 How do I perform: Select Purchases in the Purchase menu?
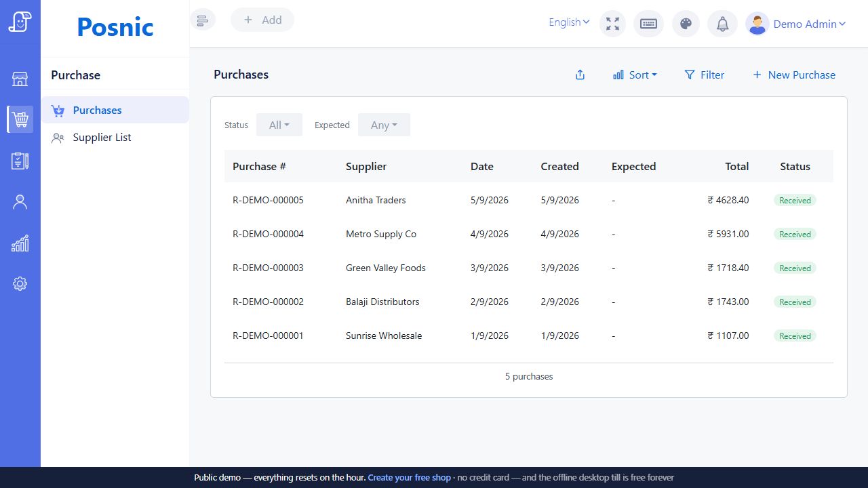tap(115, 110)
